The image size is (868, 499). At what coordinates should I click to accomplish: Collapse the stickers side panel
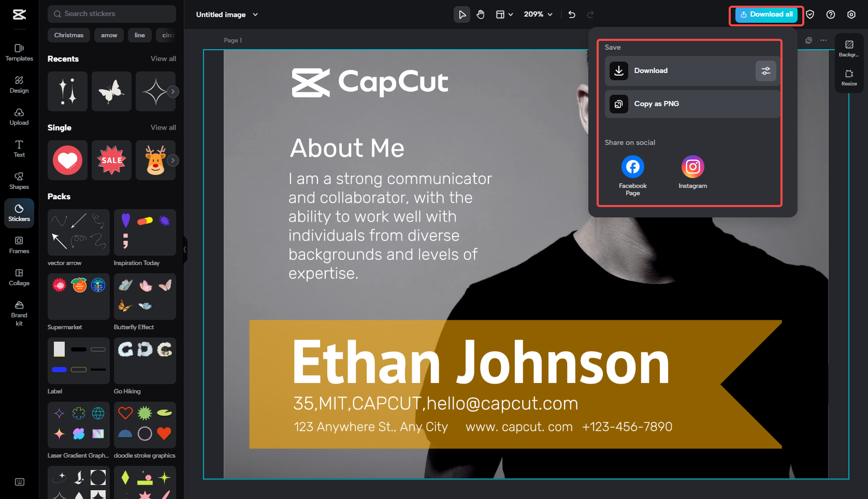(x=185, y=249)
